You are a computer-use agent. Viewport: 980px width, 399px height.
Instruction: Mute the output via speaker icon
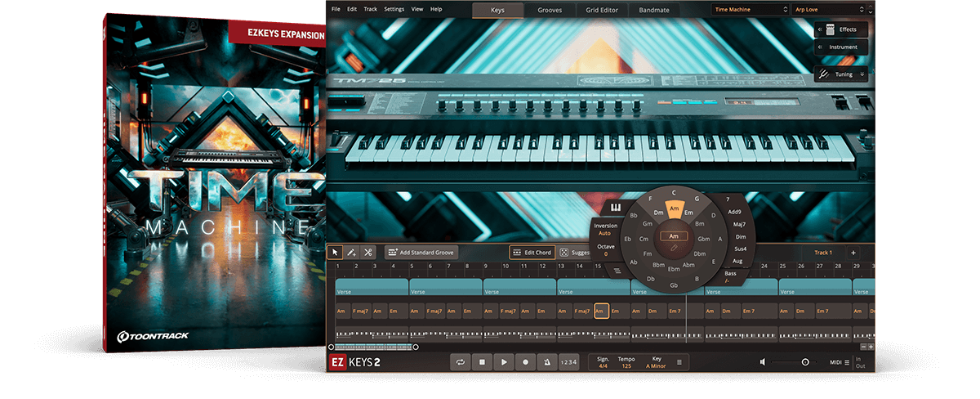[763, 361]
